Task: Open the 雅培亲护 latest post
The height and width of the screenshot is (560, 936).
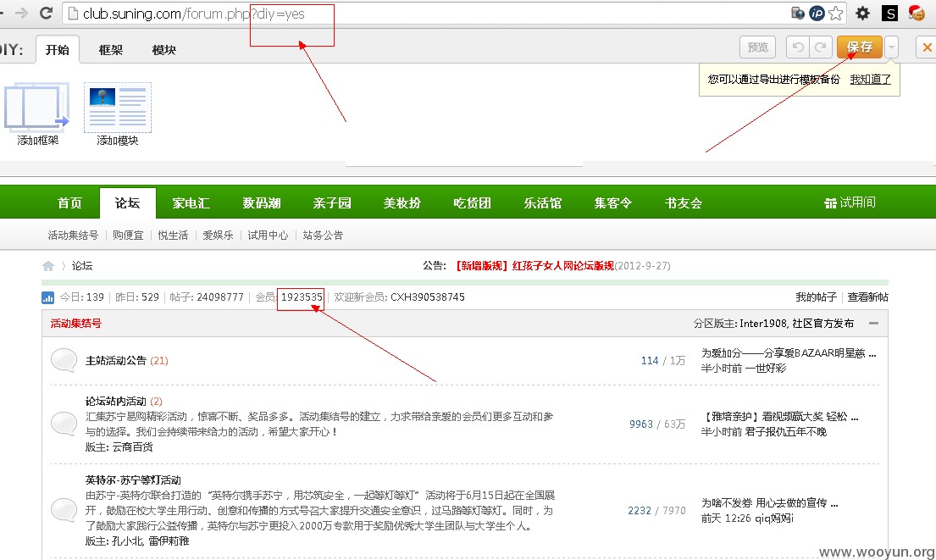Action: coord(779,417)
